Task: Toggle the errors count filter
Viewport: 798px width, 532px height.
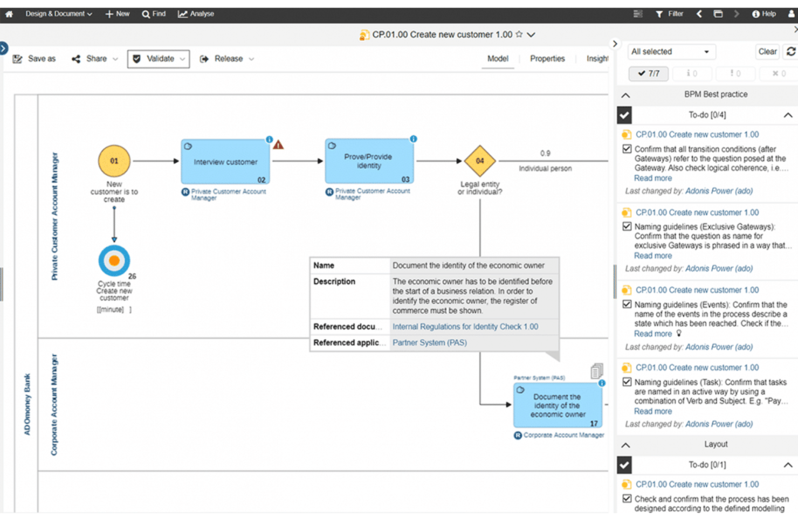Action: point(779,73)
